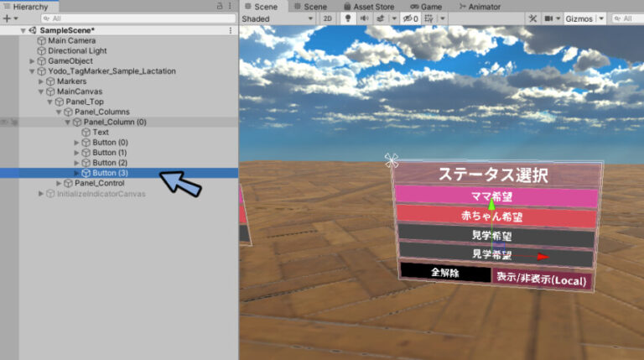
Task: Open the grid settings dropdown arrow
Action: 443,19
